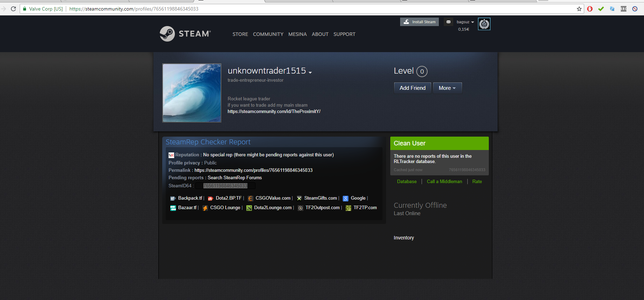This screenshot has height=300, width=644.
Task: Click the CSGO Lounge icon
Action: [205, 208]
